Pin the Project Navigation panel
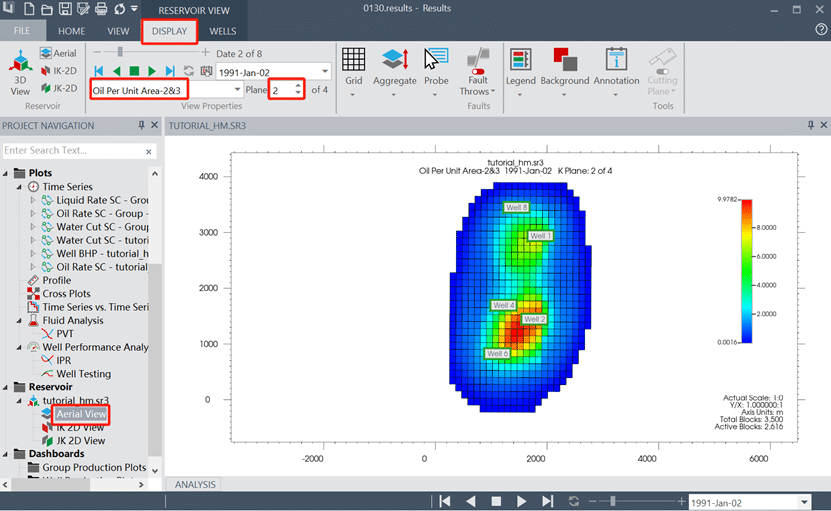The image size is (831, 511). pyautogui.click(x=141, y=126)
